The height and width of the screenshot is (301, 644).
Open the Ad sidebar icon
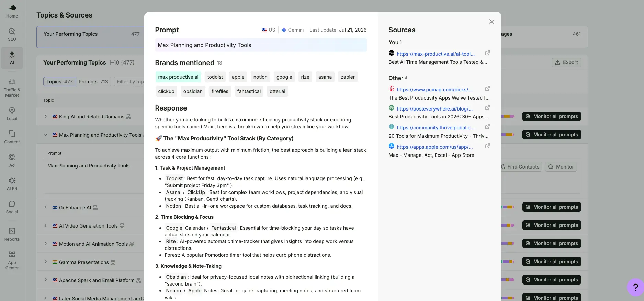[x=12, y=160]
